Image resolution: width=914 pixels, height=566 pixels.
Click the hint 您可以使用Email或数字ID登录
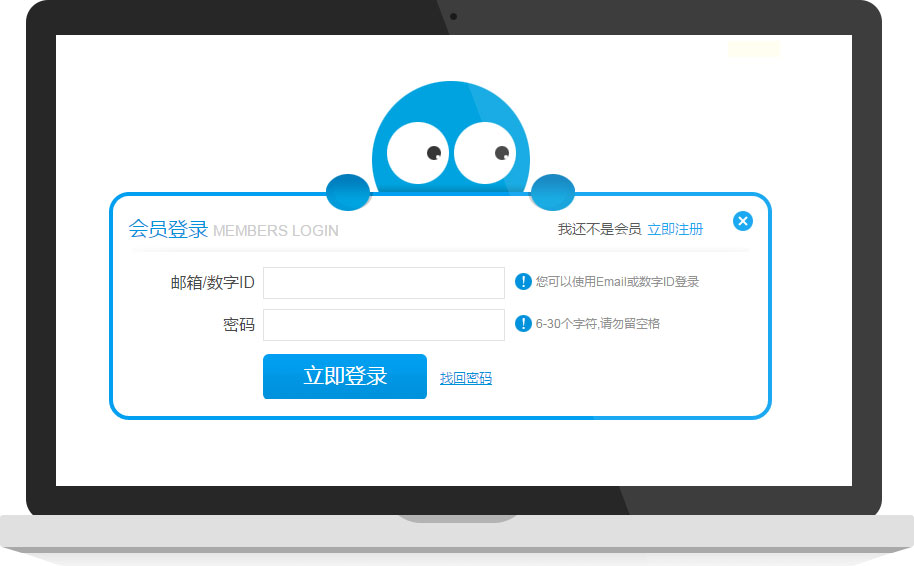click(x=617, y=282)
